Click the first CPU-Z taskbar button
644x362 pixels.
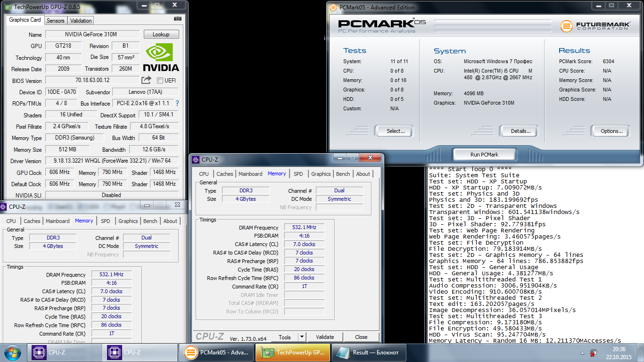tap(66, 352)
